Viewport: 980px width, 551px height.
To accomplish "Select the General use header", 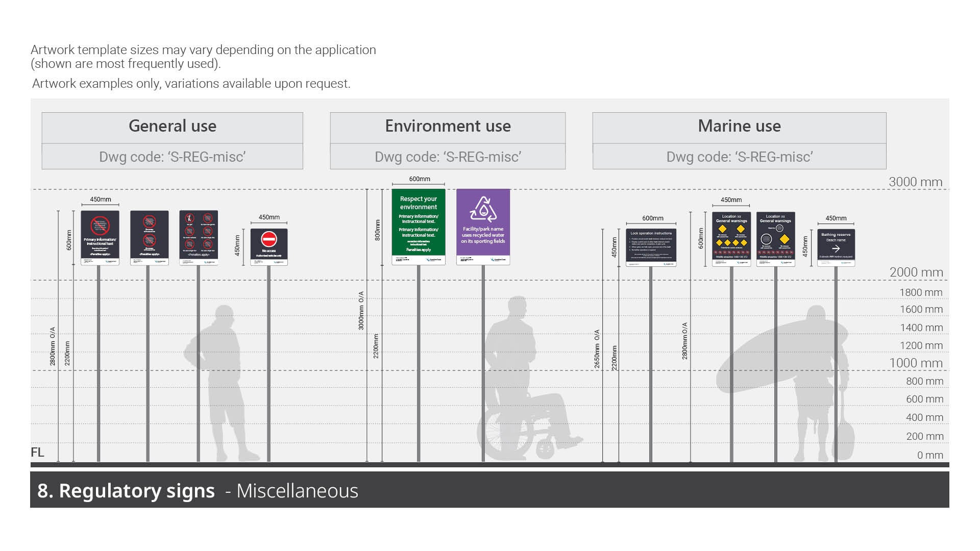I will pos(173,127).
